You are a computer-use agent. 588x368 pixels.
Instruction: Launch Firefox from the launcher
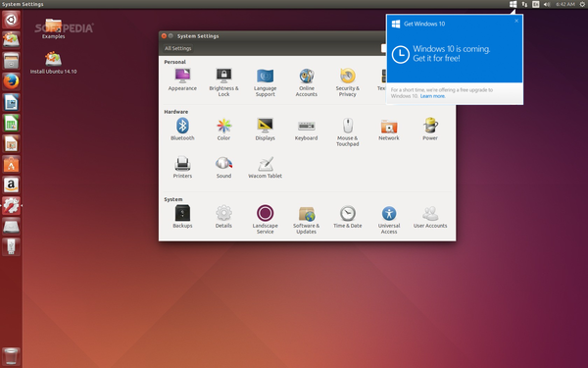click(11, 81)
